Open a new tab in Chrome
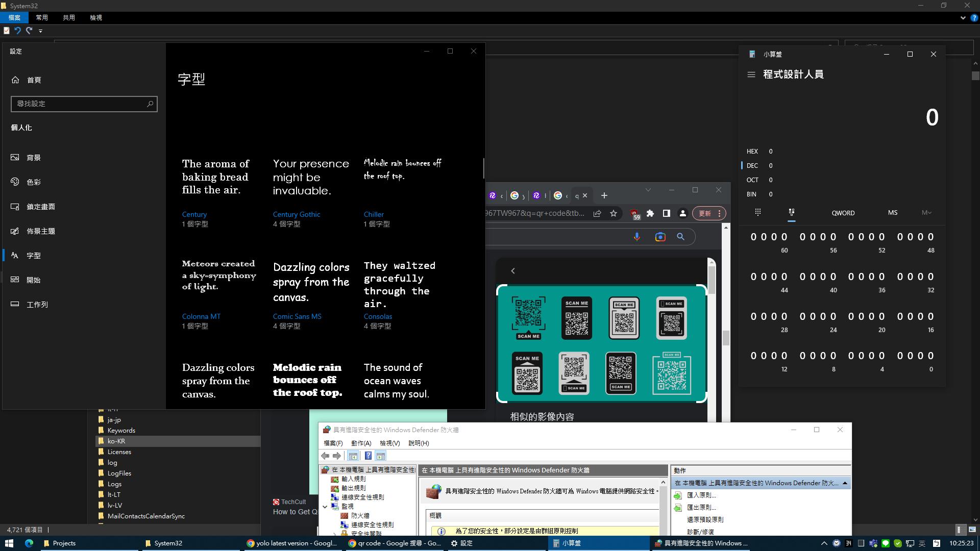Image resolution: width=980 pixels, height=551 pixels. click(604, 195)
